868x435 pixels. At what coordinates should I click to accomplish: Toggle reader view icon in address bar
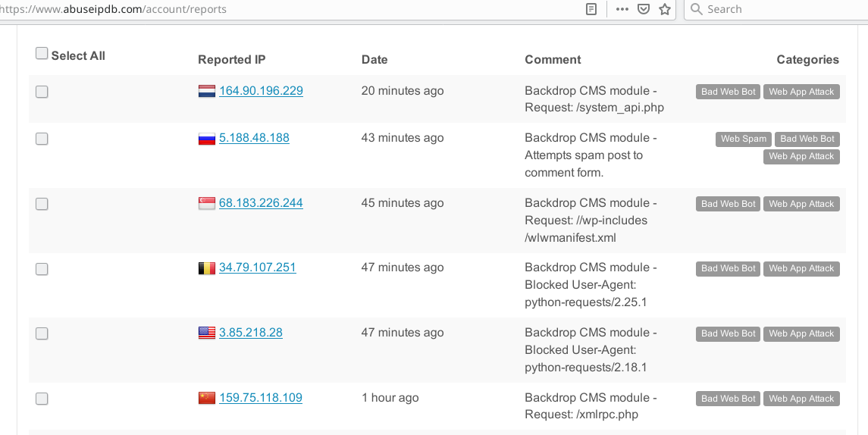click(591, 9)
